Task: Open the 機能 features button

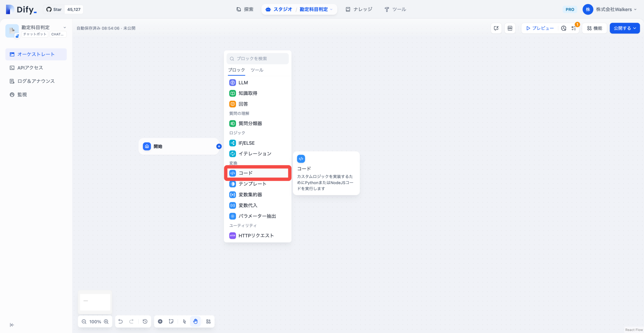Action: click(594, 28)
